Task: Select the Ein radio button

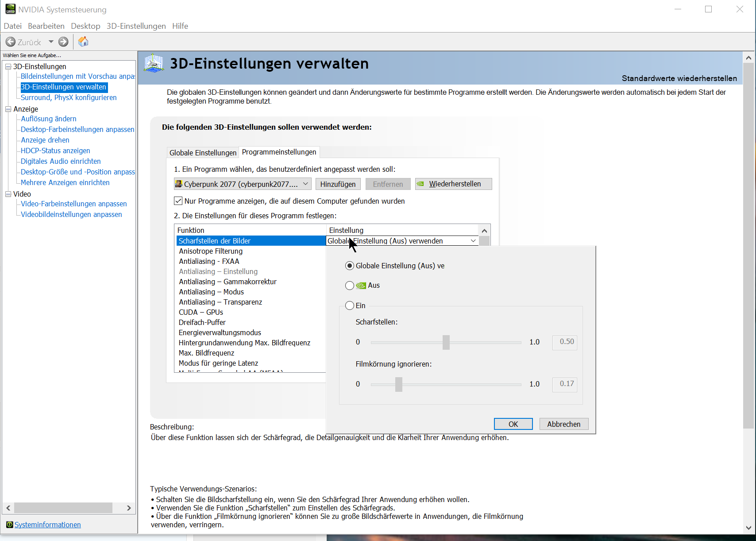Action: pyautogui.click(x=350, y=305)
